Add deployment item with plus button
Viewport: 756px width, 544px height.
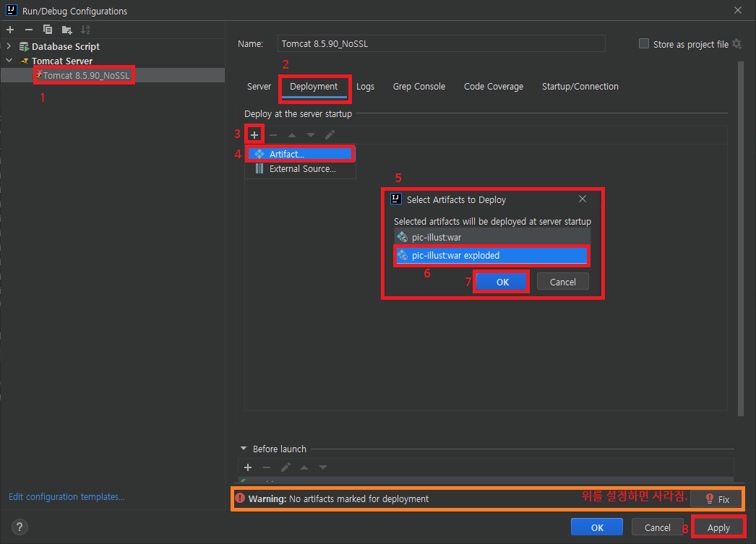254,135
